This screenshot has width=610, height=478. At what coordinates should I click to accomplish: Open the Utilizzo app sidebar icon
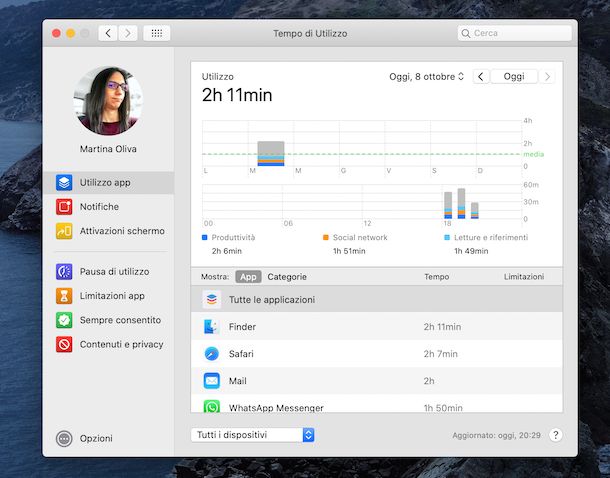pos(64,182)
